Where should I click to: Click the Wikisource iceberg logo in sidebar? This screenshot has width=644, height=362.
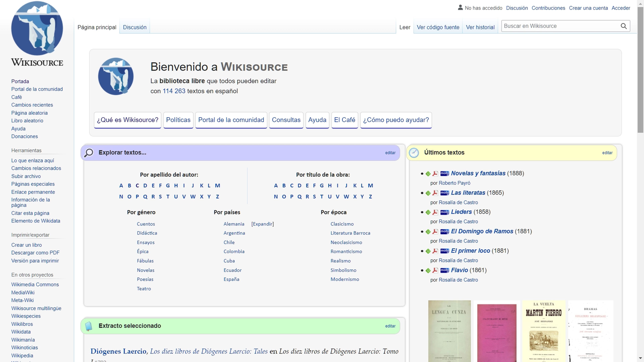pos(37,34)
